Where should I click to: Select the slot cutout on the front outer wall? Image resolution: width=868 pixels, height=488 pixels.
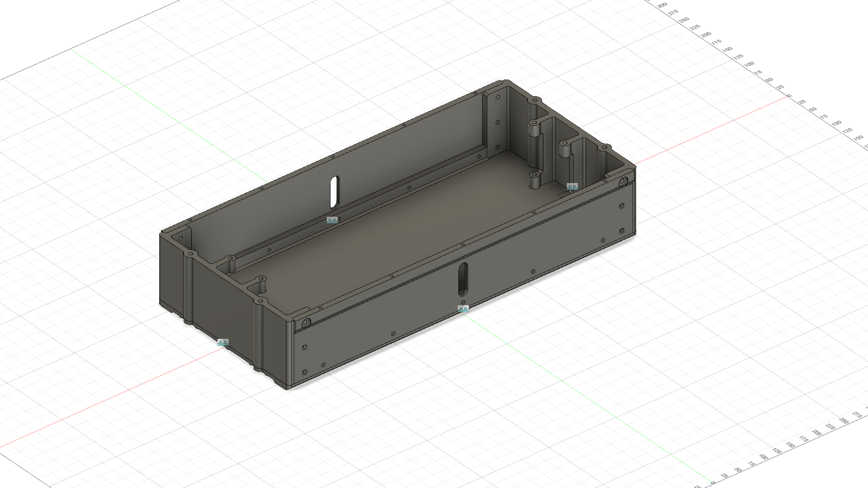(x=463, y=279)
